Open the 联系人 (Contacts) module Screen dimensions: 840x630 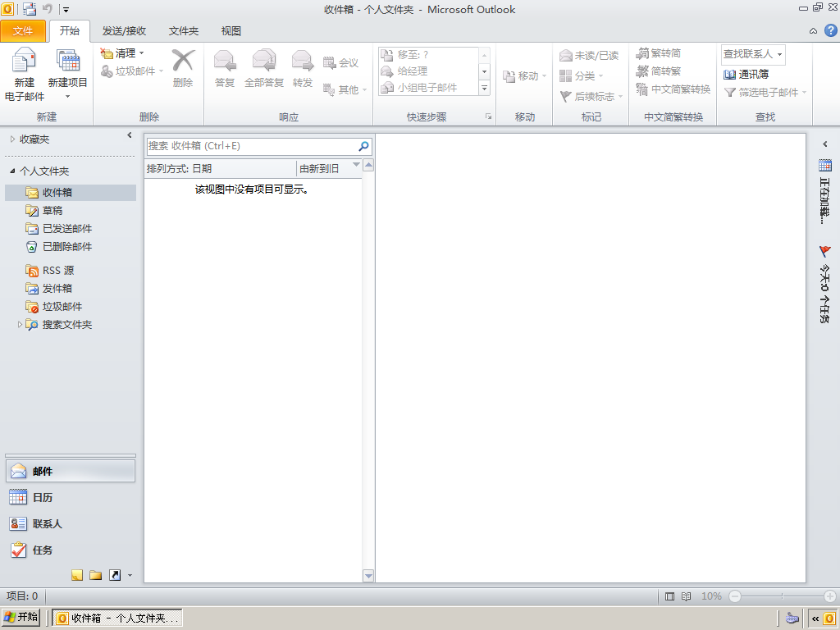71,523
